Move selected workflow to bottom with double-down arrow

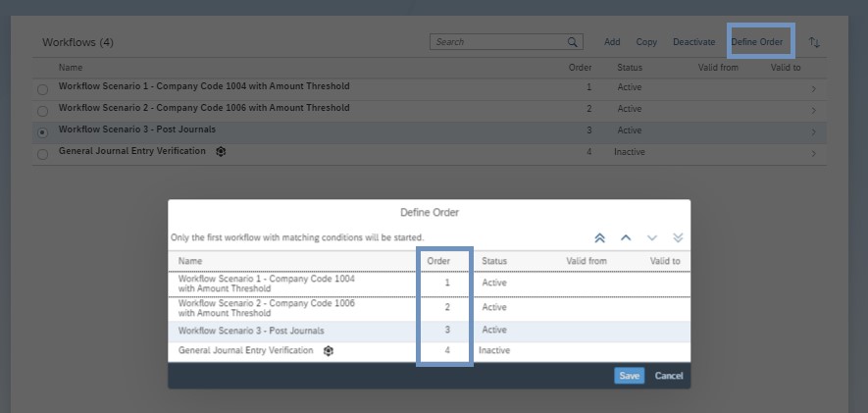click(678, 238)
